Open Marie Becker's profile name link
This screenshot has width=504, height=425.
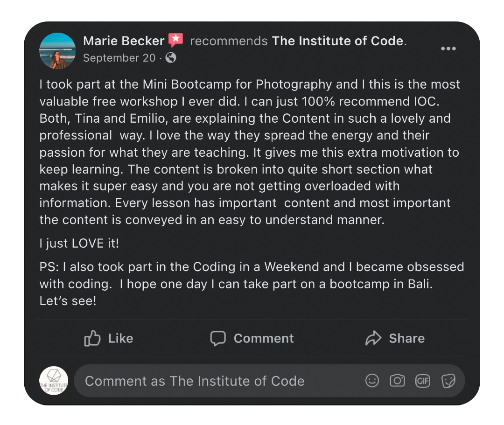coord(124,41)
